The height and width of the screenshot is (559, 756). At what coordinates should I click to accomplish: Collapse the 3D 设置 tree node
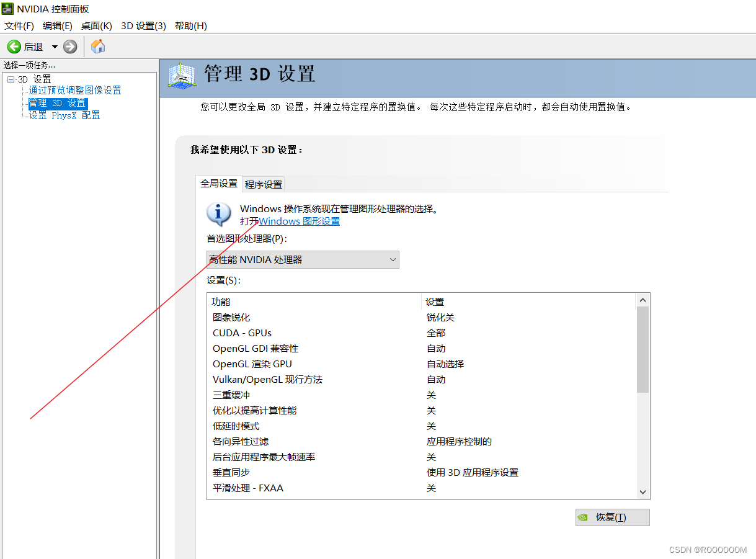pyautogui.click(x=11, y=79)
